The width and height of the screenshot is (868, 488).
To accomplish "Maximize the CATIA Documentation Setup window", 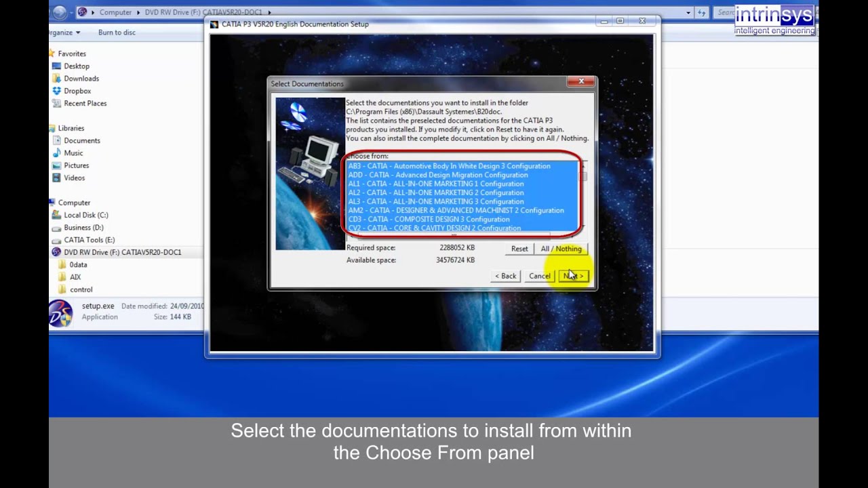I will [x=620, y=22].
